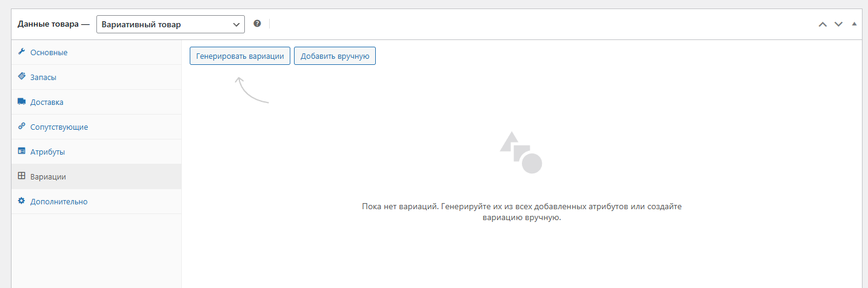Image resolution: width=868 pixels, height=288 pixels.
Task: Click the Запасы inventory tag icon
Action: click(x=21, y=77)
